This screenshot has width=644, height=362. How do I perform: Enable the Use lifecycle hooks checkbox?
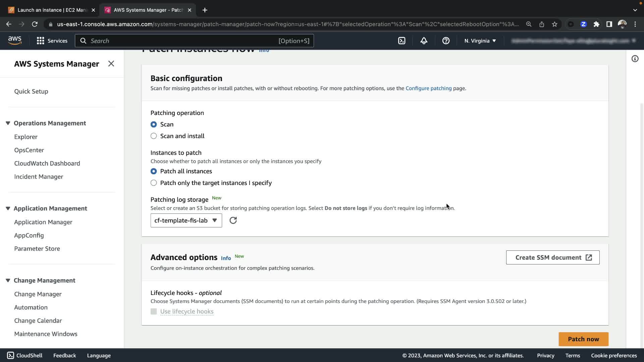click(154, 311)
